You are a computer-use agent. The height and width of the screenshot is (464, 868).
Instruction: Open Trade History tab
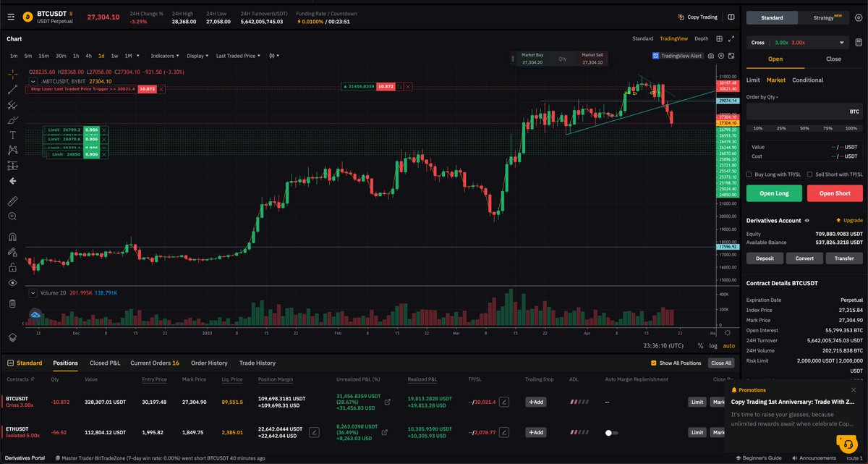[258, 363]
